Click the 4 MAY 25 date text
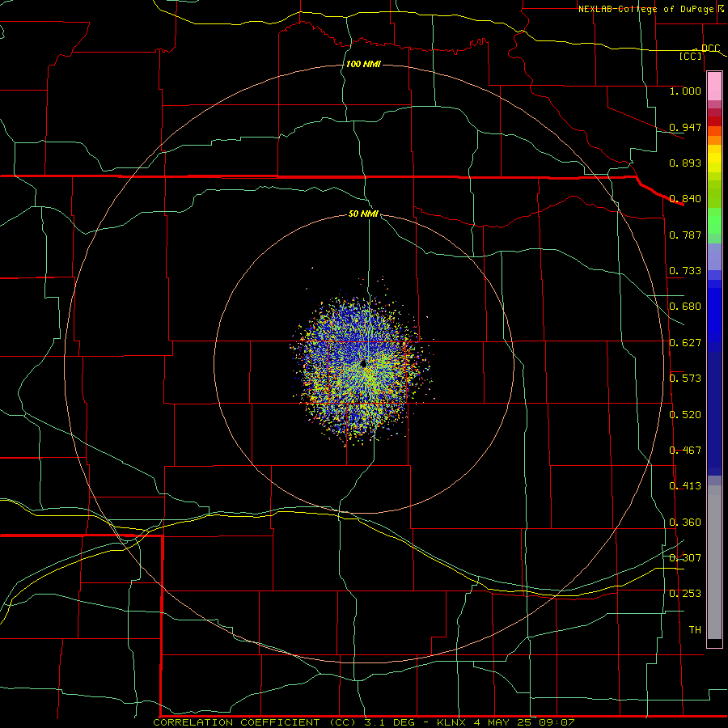This screenshot has height=728, width=728. 502,722
